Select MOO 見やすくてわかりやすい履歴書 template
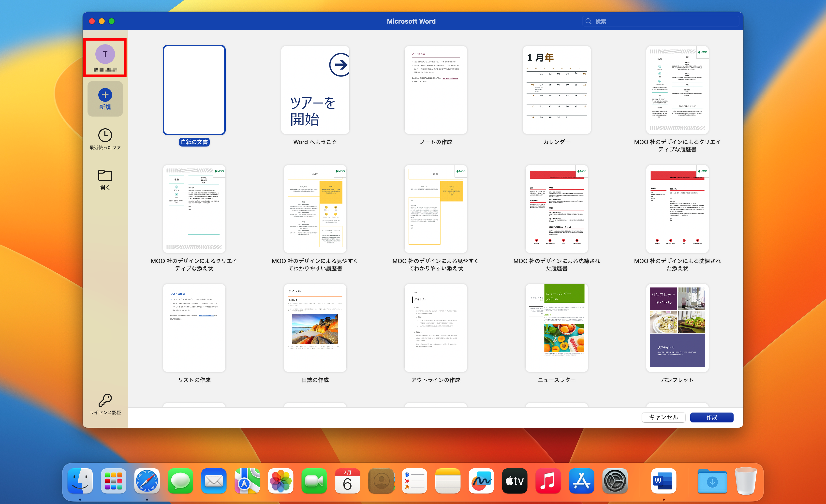The width and height of the screenshot is (826, 504). [x=315, y=209]
